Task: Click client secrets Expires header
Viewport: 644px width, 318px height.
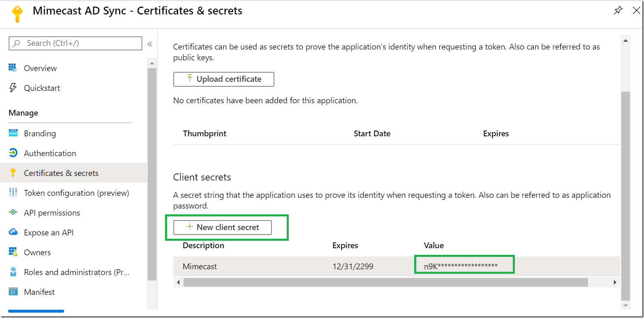Action: click(345, 245)
